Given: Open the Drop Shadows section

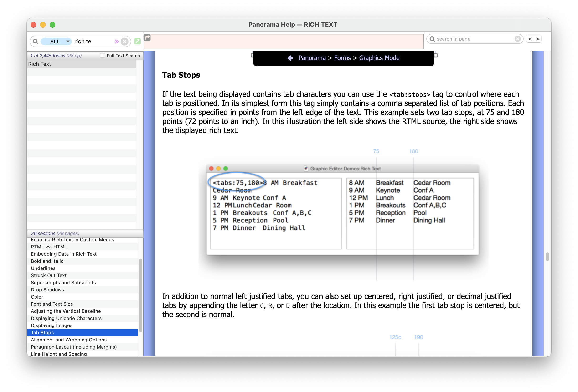Looking at the screenshot, I should click(x=82, y=289).
